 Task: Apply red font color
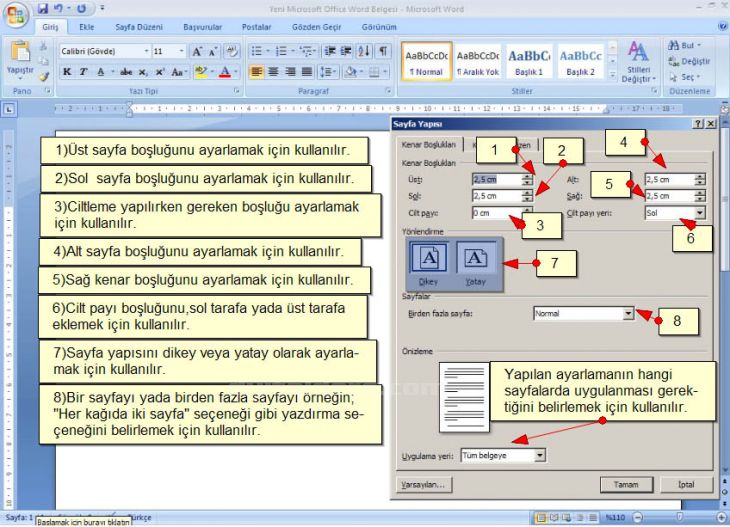pos(225,72)
